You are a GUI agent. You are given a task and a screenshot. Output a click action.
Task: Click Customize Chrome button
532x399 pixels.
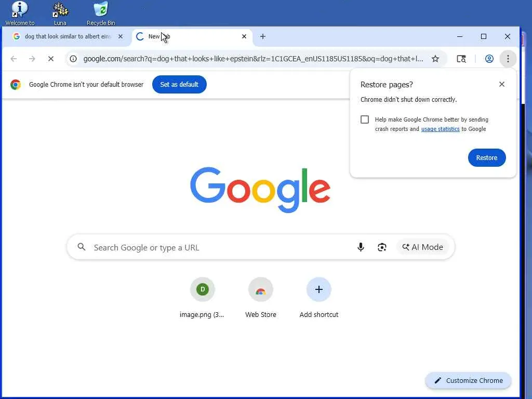pos(468,380)
